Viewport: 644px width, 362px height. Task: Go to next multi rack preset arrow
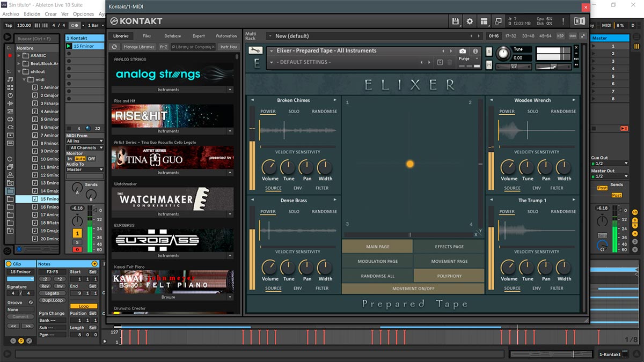tap(479, 36)
